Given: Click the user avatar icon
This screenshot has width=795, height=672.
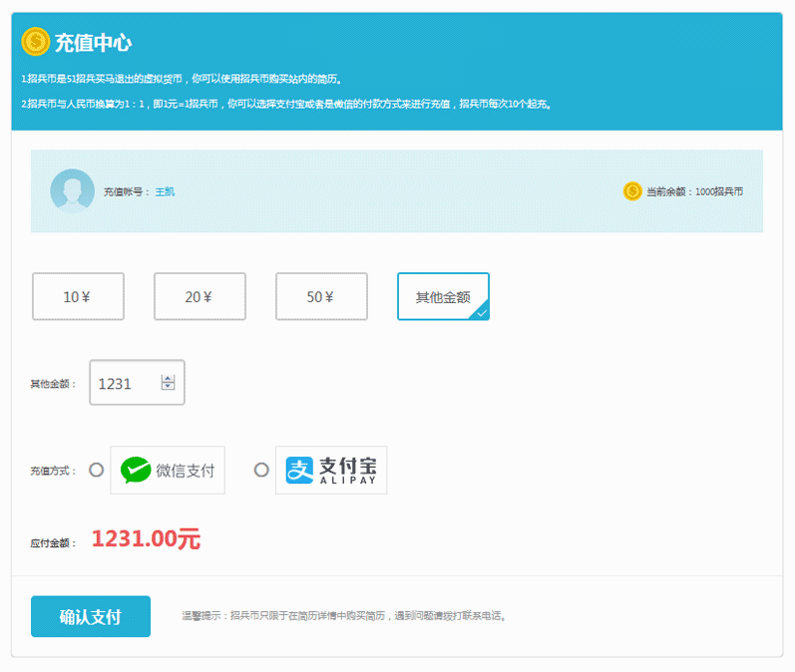Looking at the screenshot, I should point(72,190).
